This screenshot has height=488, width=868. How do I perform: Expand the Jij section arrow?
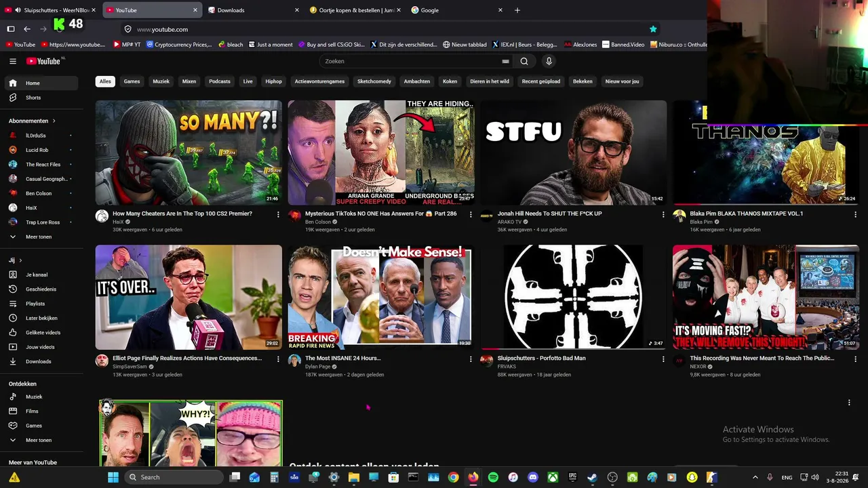[x=20, y=260]
